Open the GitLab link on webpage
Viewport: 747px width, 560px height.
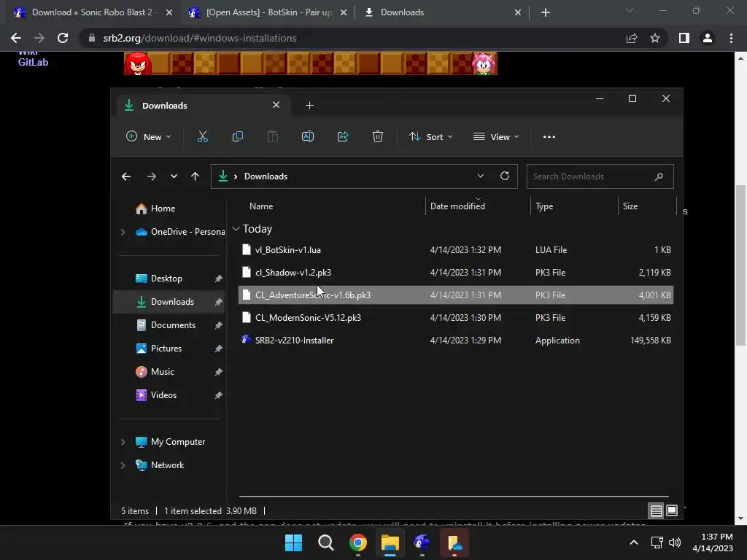pos(33,63)
